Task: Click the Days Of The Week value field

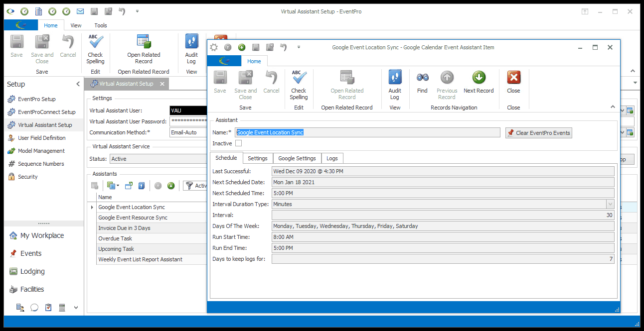Action: pos(443,226)
